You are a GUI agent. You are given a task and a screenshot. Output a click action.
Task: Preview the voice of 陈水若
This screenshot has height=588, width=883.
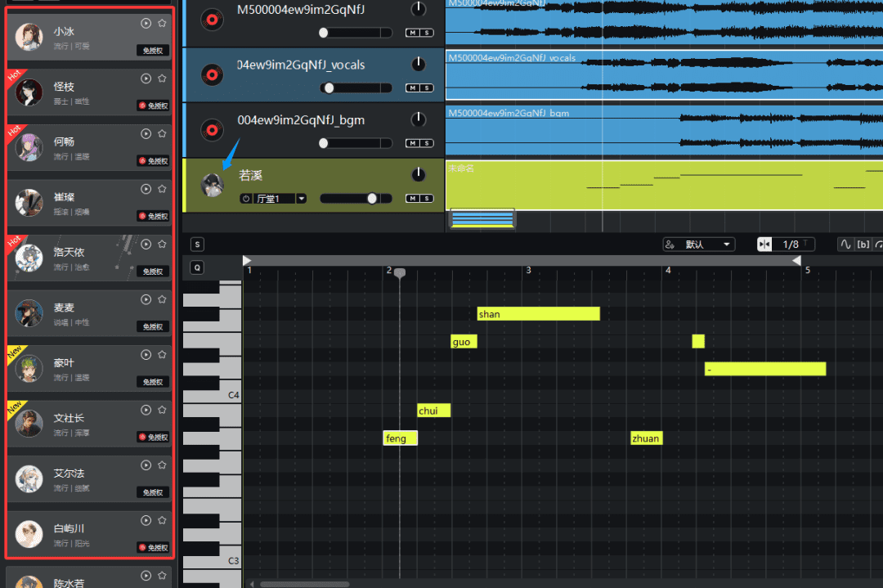(146, 575)
